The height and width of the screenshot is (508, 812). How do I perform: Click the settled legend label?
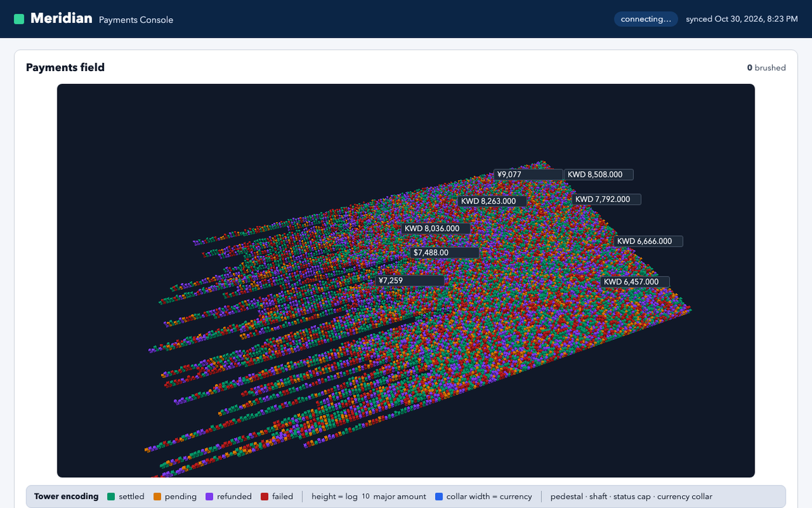pyautogui.click(x=131, y=496)
